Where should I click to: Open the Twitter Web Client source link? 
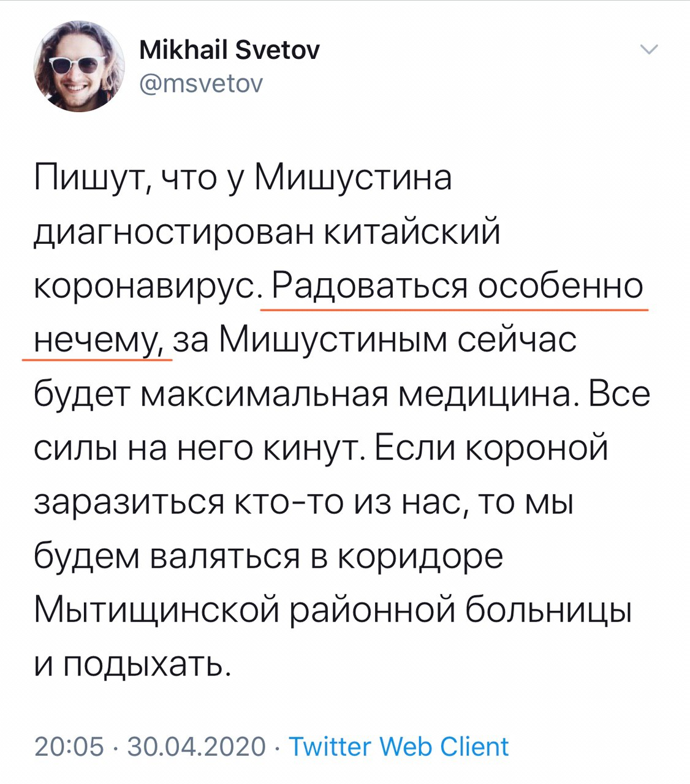[398, 747]
